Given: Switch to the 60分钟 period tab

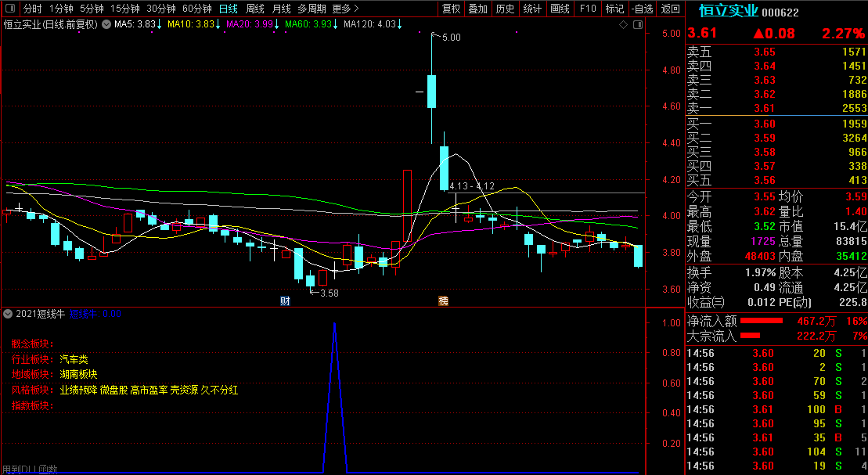Looking at the screenshot, I should [197, 9].
